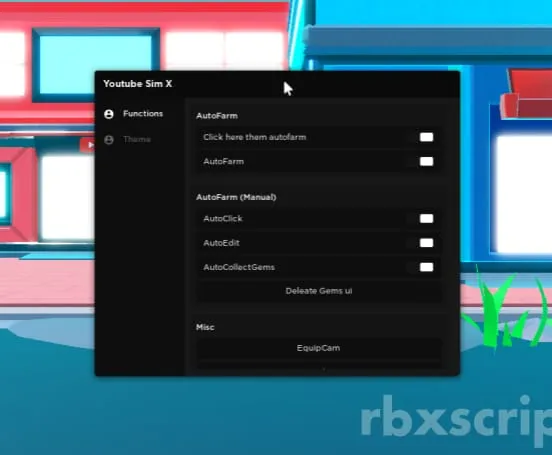The width and height of the screenshot is (552, 455).
Task: Turn on the AutoClick toggle
Action: pyautogui.click(x=426, y=218)
